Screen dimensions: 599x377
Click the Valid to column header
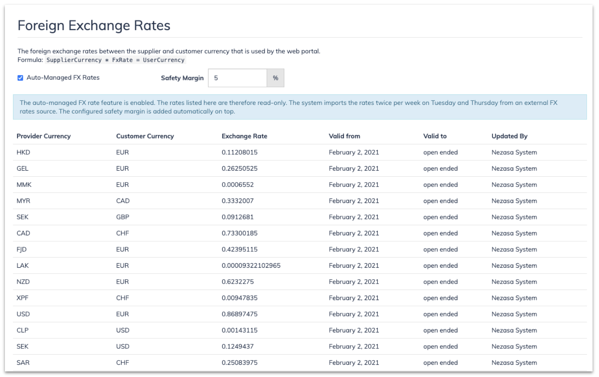click(435, 136)
